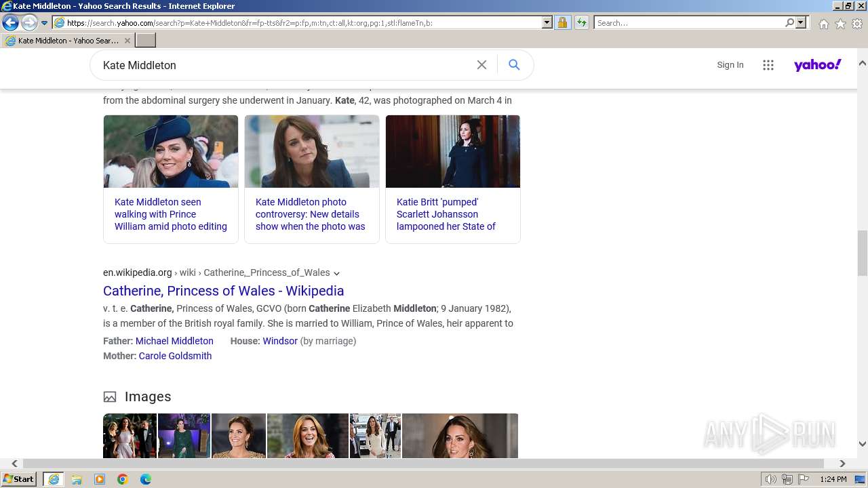The width and height of the screenshot is (868, 488).
Task: Launch Google Chrome from taskbar
Action: point(123,479)
